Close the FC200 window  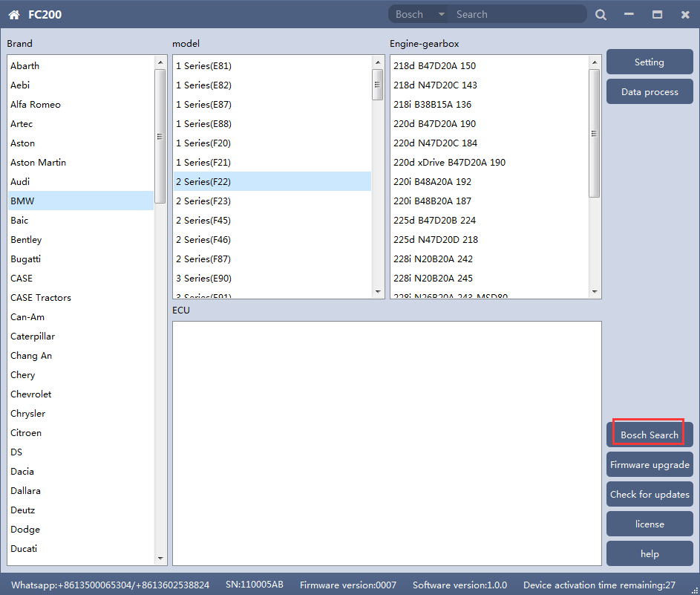[x=685, y=15]
